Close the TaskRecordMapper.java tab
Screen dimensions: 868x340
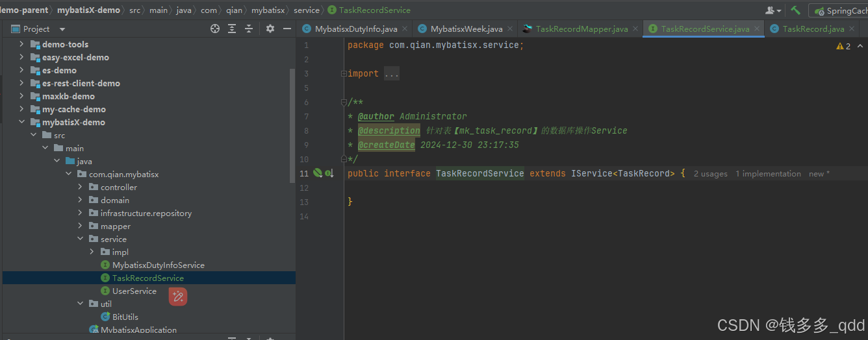pyautogui.click(x=635, y=29)
